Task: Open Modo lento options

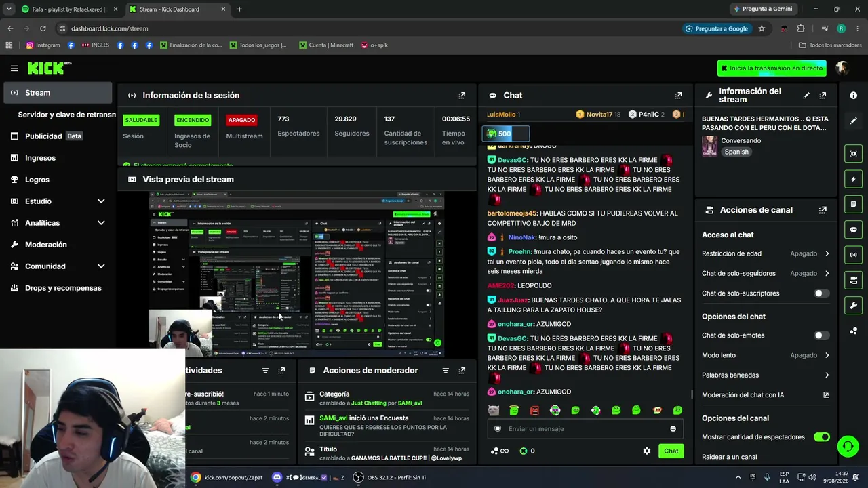Action: click(766, 355)
